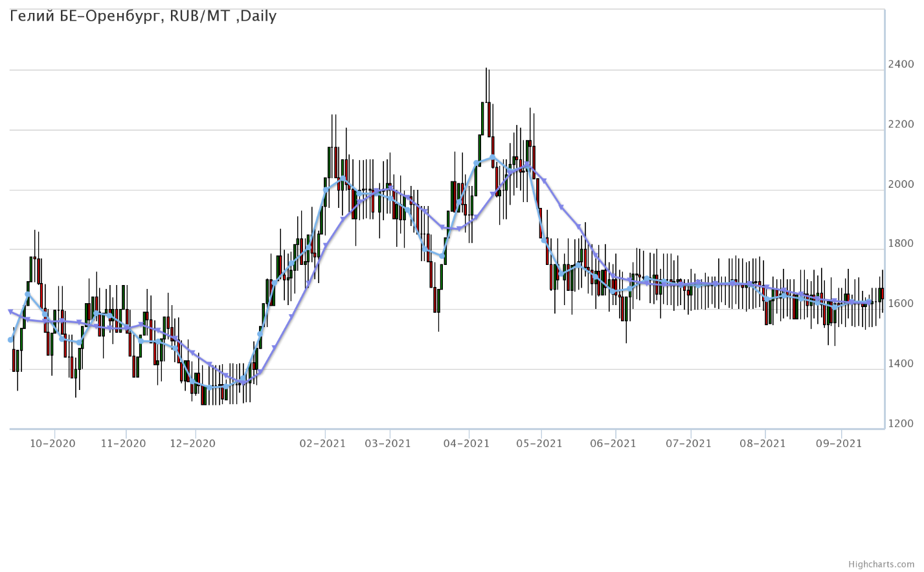Click the 1800 y-axis price label
This screenshot has width=924, height=572.
(901, 244)
